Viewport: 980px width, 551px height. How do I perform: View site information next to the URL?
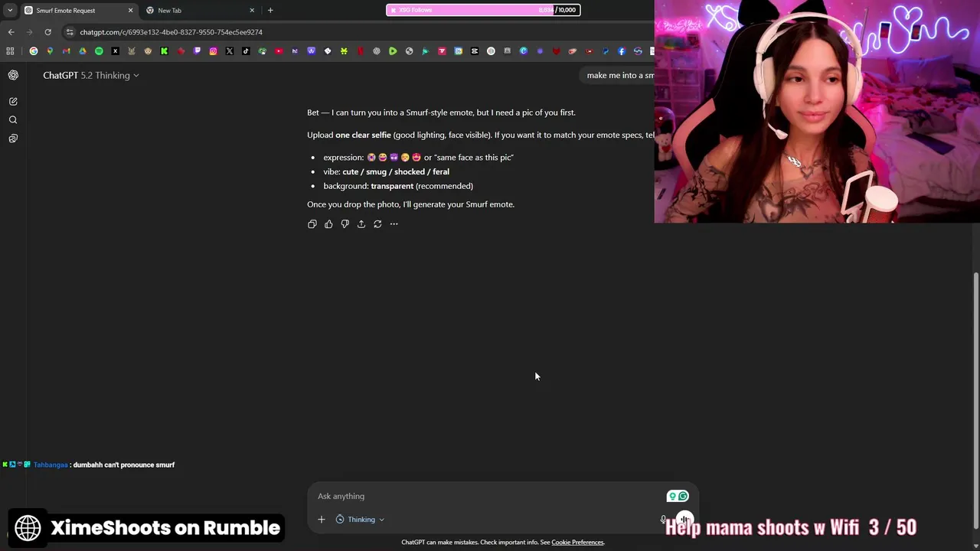[x=70, y=32]
